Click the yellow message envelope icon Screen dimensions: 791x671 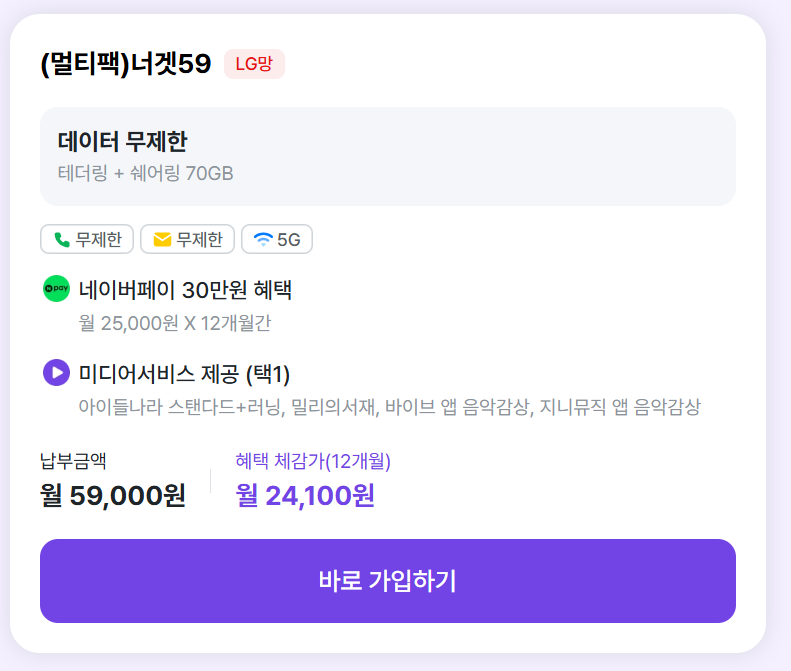tap(162, 240)
